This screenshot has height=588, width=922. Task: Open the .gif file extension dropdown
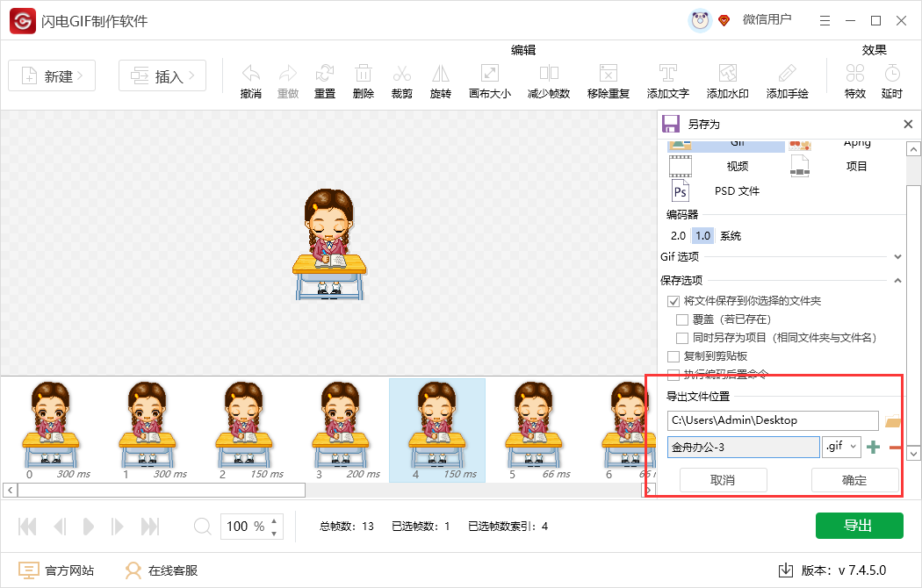[x=841, y=448]
